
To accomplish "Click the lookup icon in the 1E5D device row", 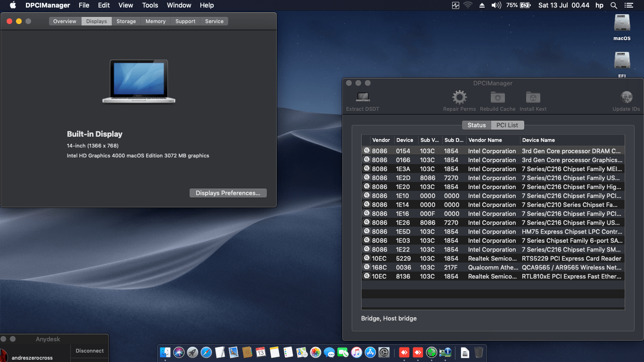I will click(x=367, y=231).
